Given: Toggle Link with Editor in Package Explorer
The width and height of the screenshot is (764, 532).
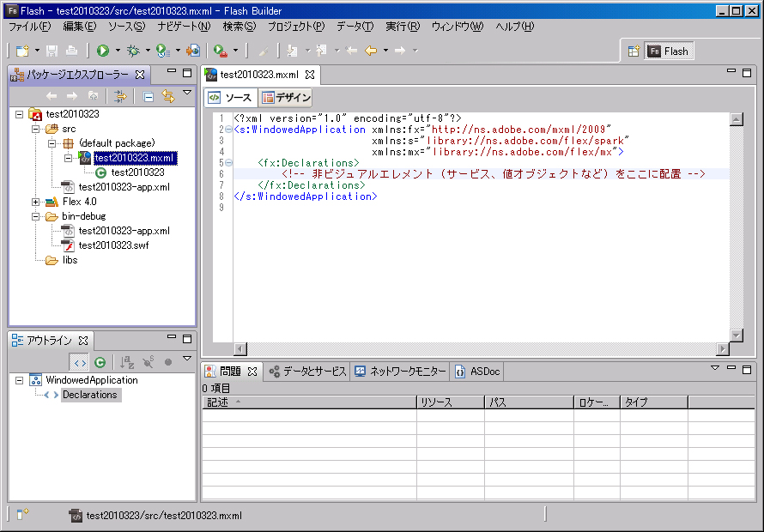Looking at the screenshot, I should (x=168, y=96).
